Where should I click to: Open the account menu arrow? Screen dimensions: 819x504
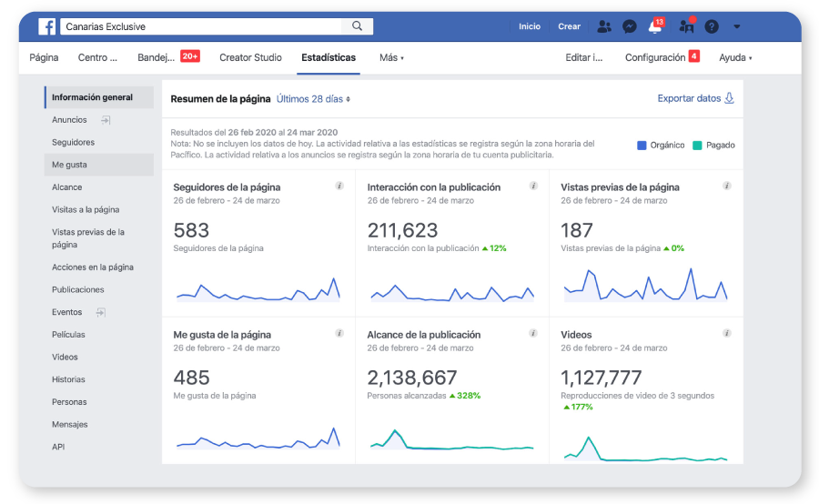coord(736,26)
